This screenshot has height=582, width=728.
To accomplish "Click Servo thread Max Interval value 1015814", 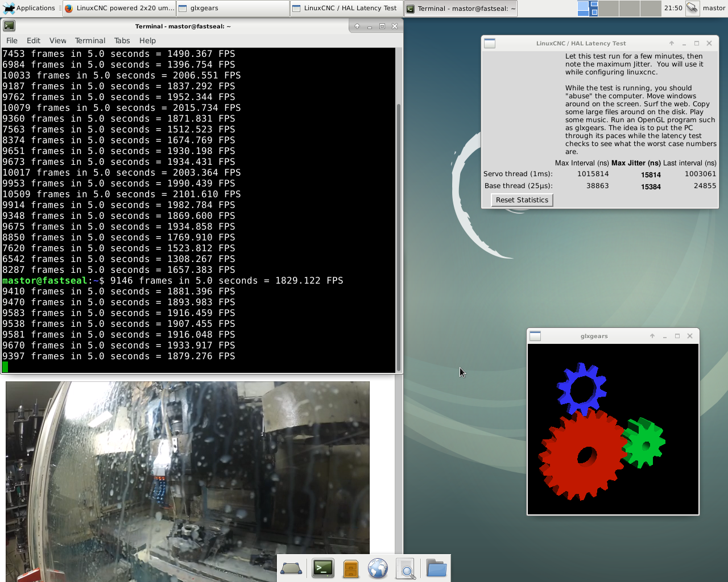I will pyautogui.click(x=593, y=174).
